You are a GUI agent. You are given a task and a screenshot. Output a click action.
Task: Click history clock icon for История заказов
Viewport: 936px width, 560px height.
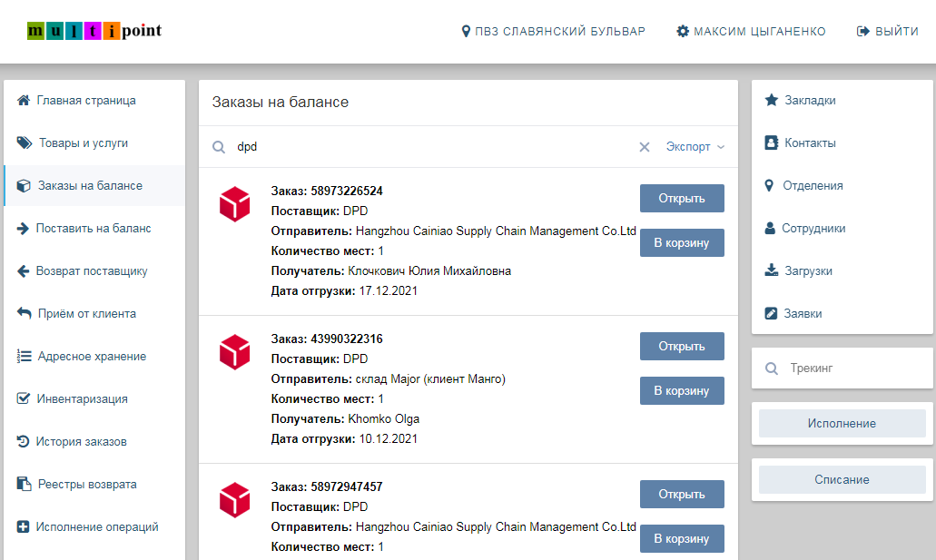[x=23, y=441]
